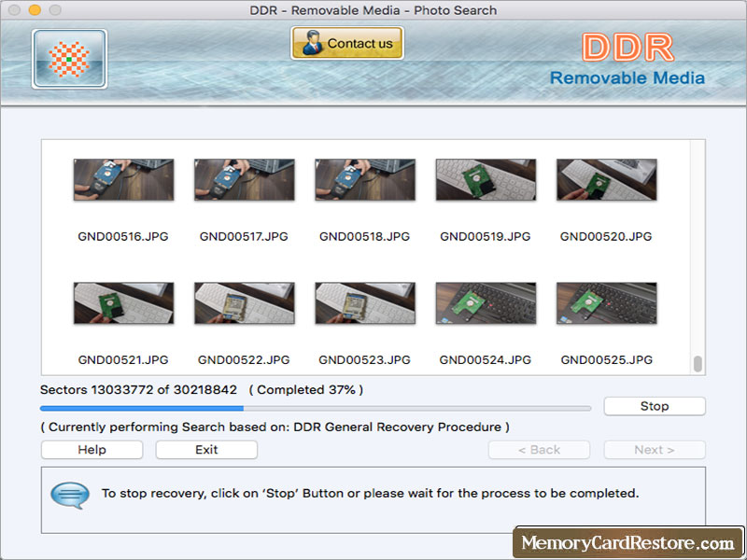
Task: Stop the recovery process
Action: pos(654,406)
